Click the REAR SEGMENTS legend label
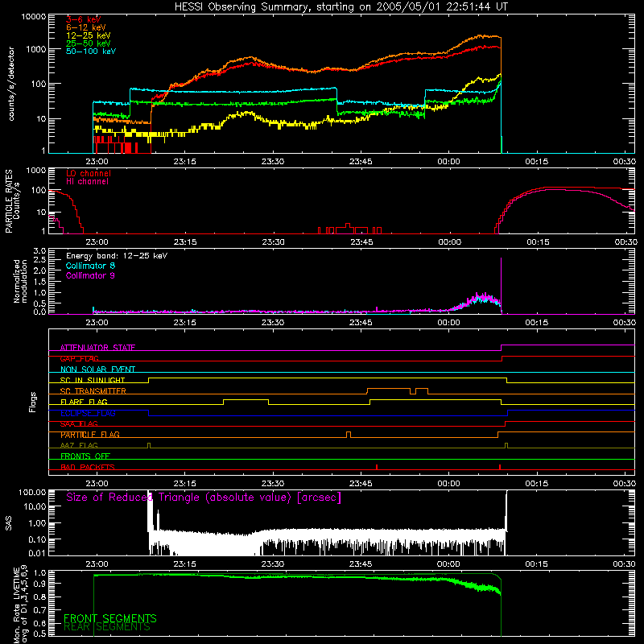Viewport: 644px width, 644px height. pos(107,627)
